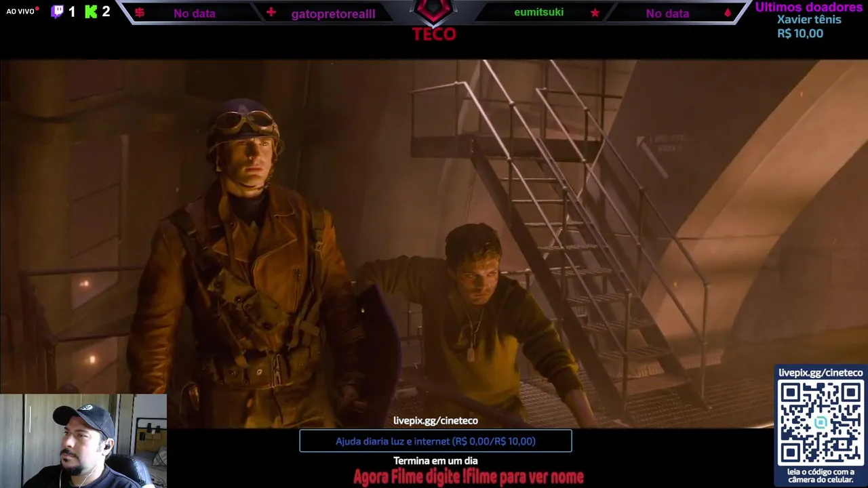
Task: Click the streamer webcam feed
Action: click(x=83, y=441)
